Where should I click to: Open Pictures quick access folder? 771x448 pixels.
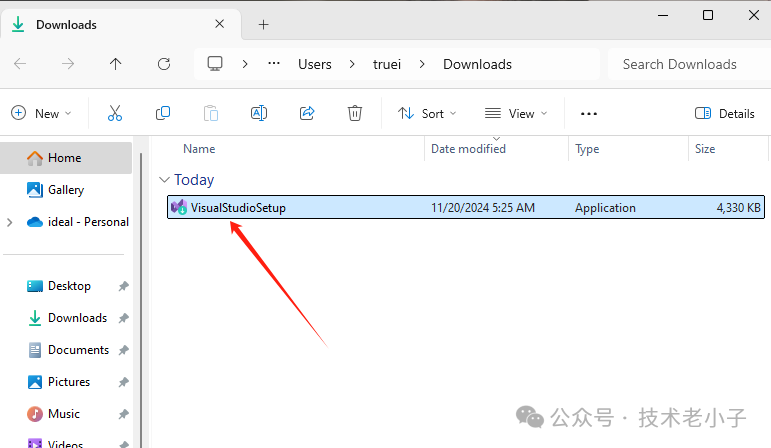[69, 382]
